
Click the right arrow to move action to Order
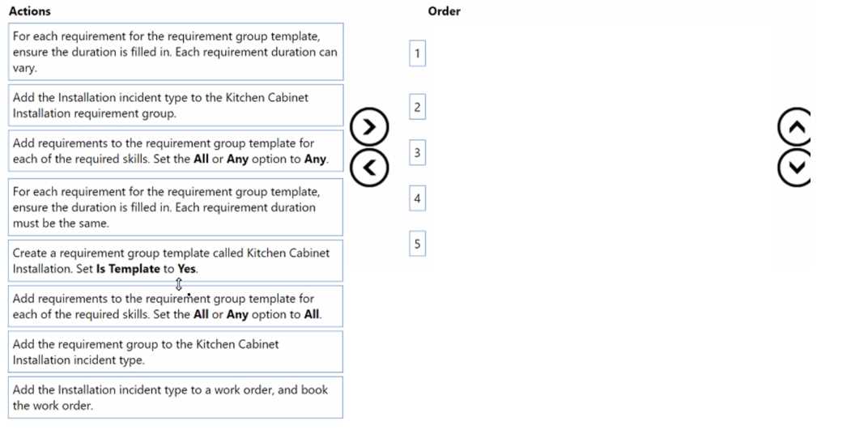click(369, 127)
